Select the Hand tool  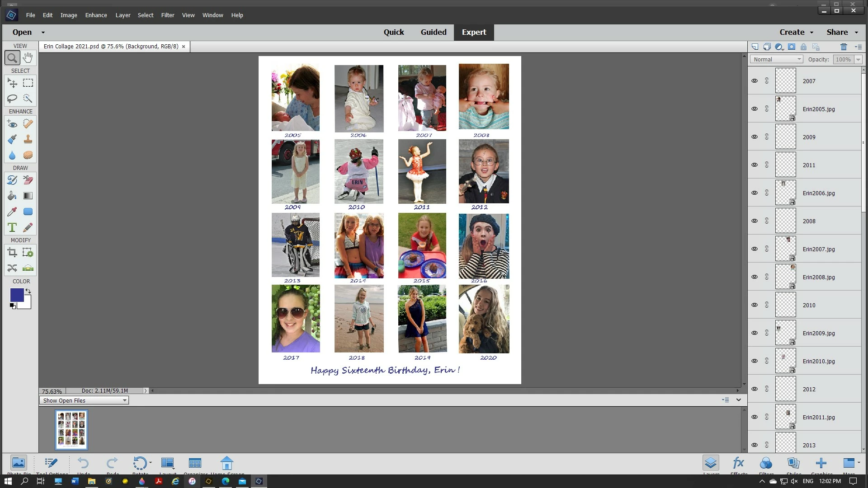pos(28,58)
